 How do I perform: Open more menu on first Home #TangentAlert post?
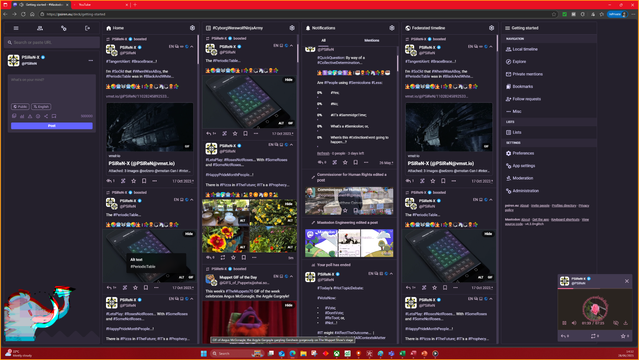point(154,181)
